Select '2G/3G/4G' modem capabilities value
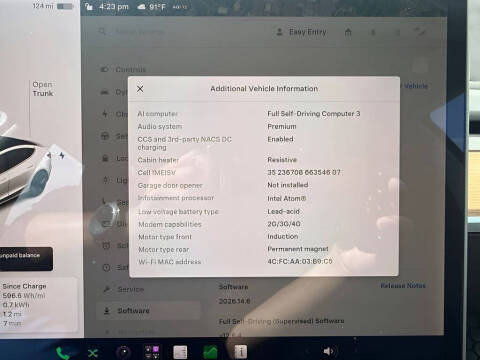 point(284,224)
